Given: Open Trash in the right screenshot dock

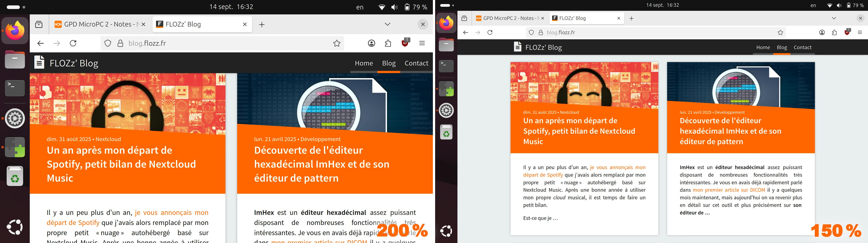Looking at the screenshot, I should point(446,132).
